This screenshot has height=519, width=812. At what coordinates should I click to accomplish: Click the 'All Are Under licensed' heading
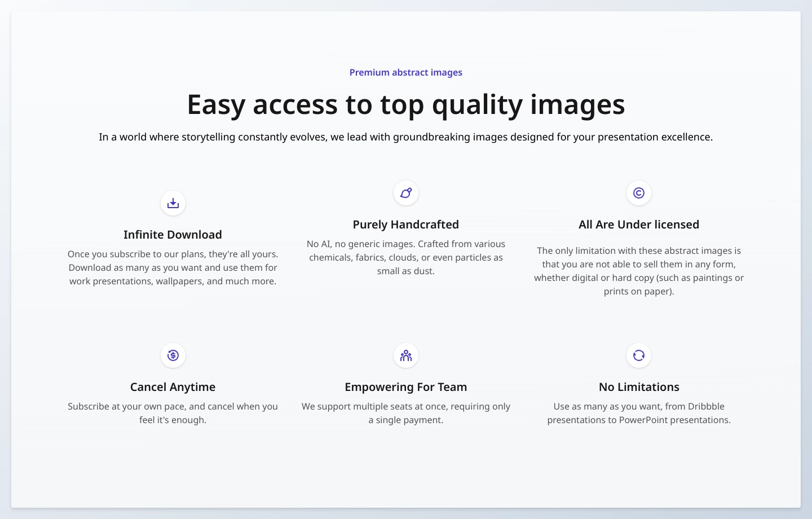click(639, 225)
